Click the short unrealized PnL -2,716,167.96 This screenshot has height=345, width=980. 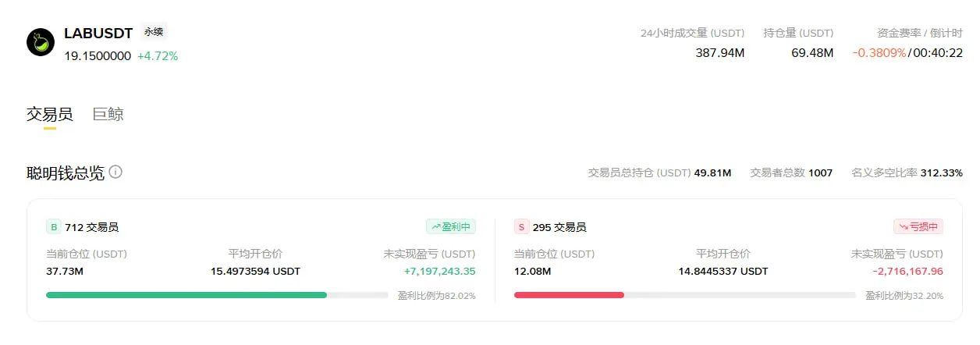pos(907,271)
